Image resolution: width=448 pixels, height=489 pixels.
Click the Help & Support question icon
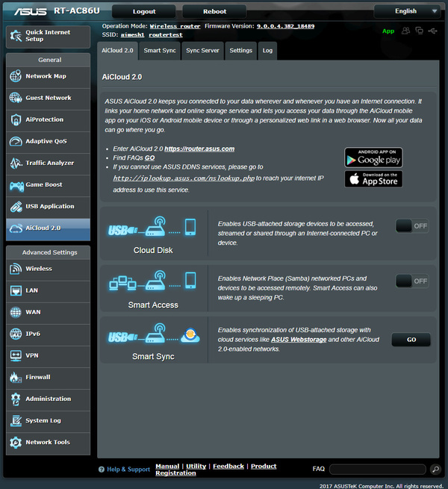[x=102, y=470]
